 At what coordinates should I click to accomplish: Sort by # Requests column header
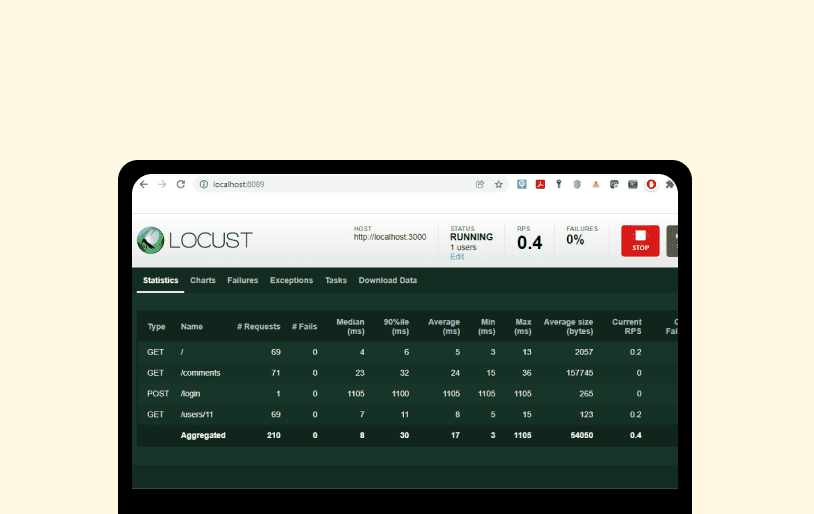[259, 327]
